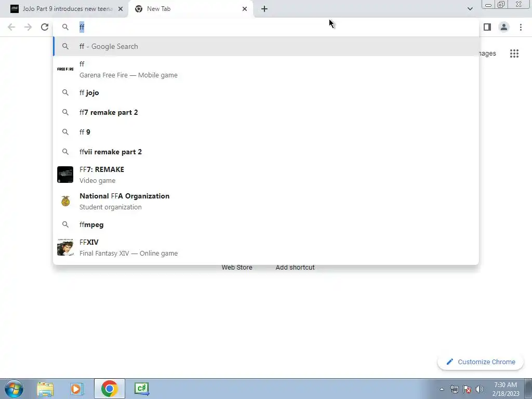The image size is (532, 399).
Task: Click the Show desktop strip after clock
Action: pos(528,389)
